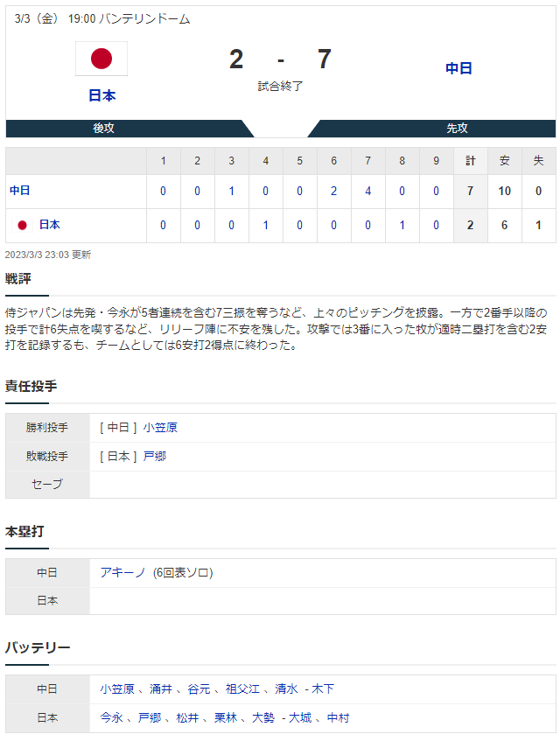
Task: Open the 中日 team link in header
Action: tap(458, 68)
